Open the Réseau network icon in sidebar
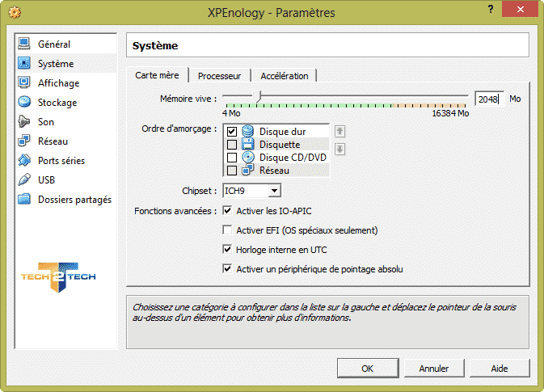Image resolution: width=544 pixels, height=392 pixels. pyautogui.click(x=24, y=141)
